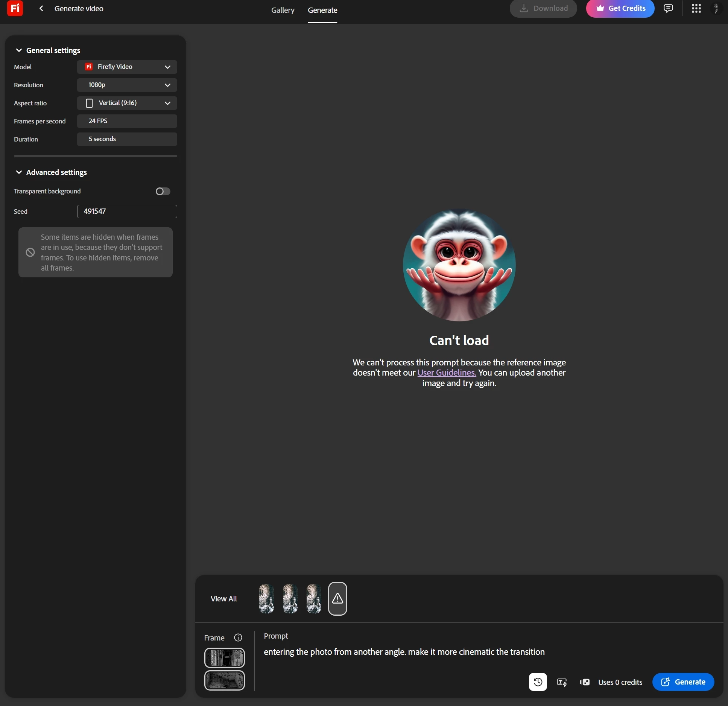This screenshot has width=728, height=706.
Task: Collapse the Advanced settings section
Action: pos(19,172)
